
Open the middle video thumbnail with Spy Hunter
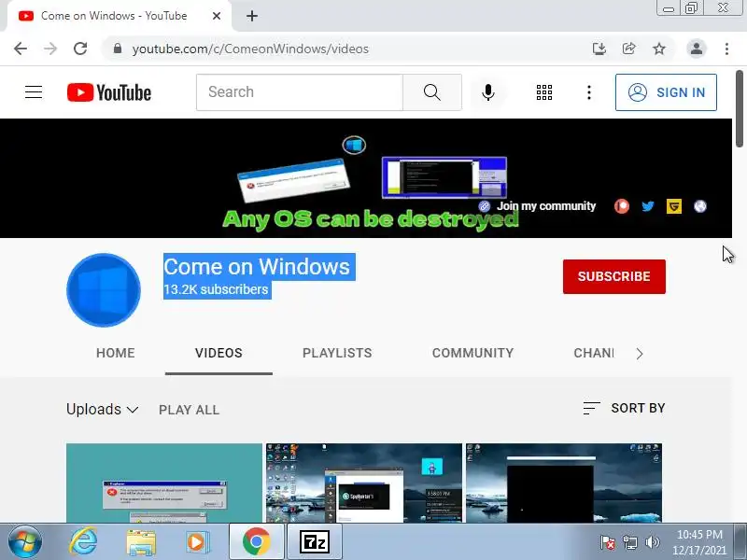pyautogui.click(x=364, y=483)
